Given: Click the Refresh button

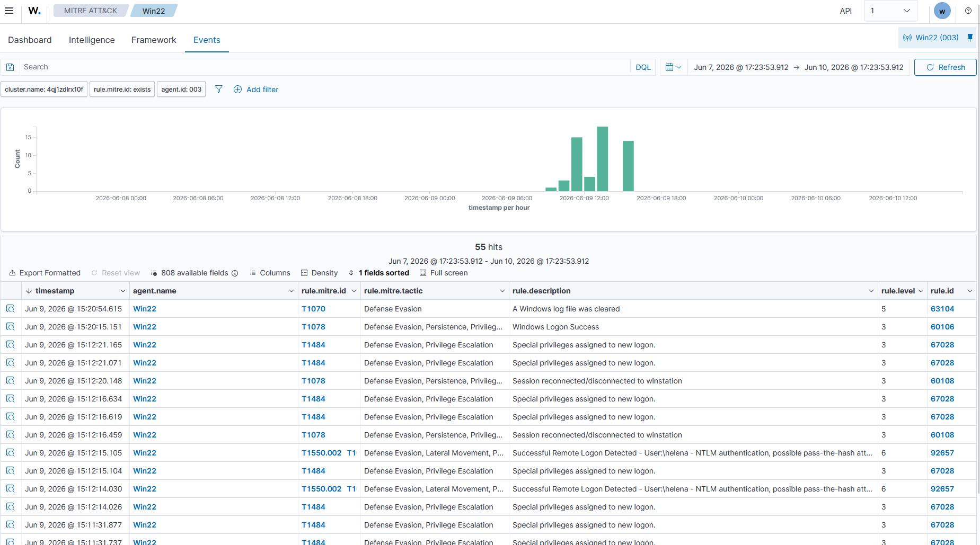Looking at the screenshot, I should point(945,67).
